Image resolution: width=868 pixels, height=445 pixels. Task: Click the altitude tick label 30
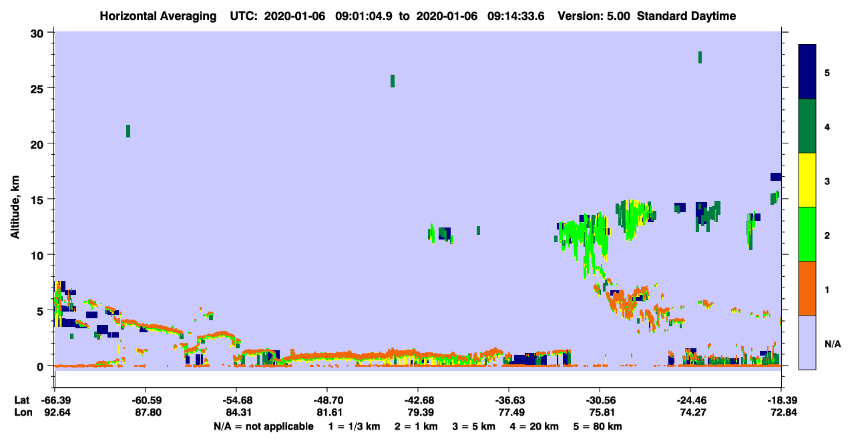(x=39, y=33)
